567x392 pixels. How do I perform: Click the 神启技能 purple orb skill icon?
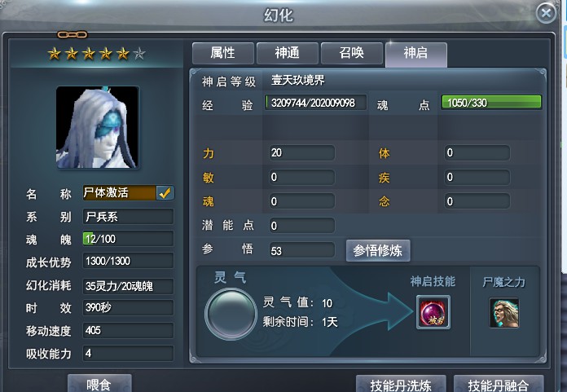coord(433,312)
